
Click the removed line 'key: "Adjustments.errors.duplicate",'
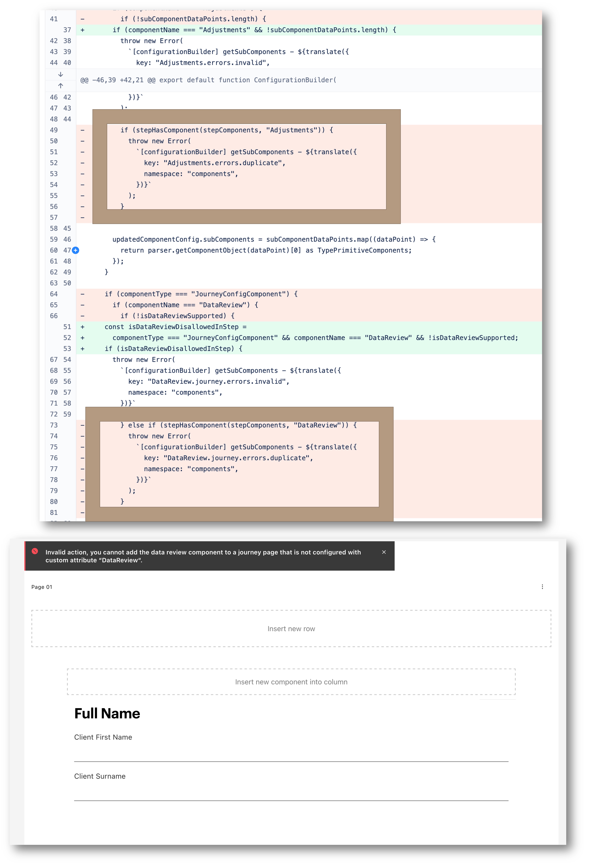coord(215,163)
